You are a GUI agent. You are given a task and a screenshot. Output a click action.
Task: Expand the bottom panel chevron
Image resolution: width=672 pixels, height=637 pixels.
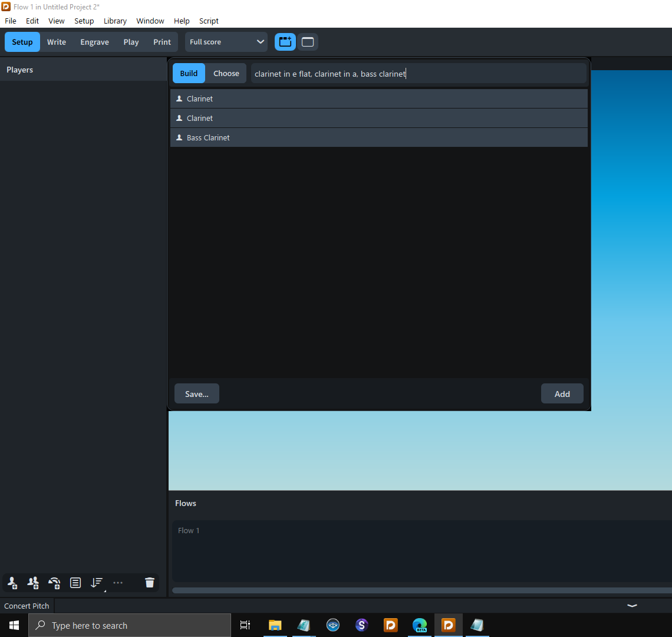click(x=632, y=606)
